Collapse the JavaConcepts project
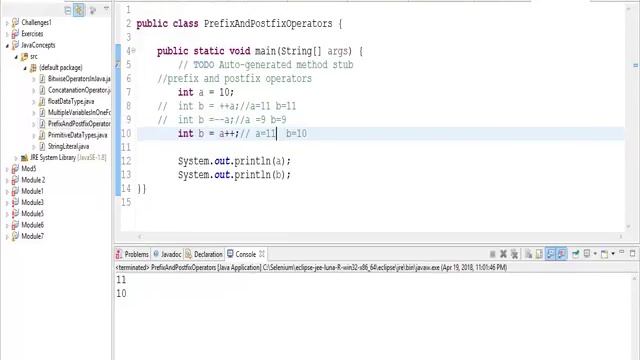The width and height of the screenshot is (640, 360). pyautogui.click(x=7, y=46)
